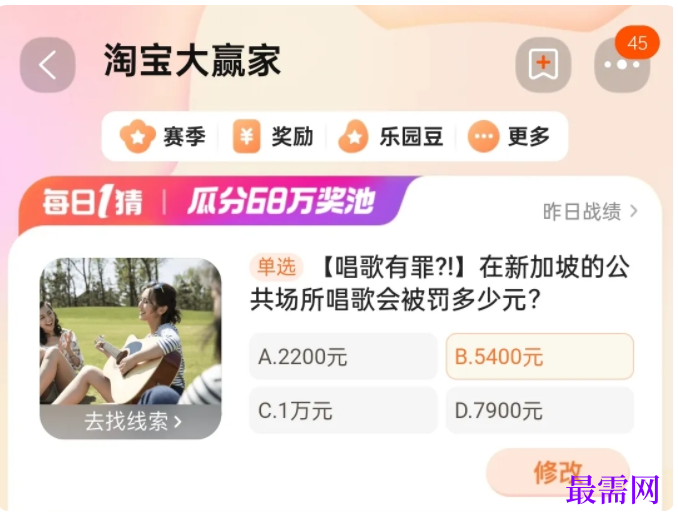The height and width of the screenshot is (521, 678).
Task: Select answer C.1万元
Action: (x=343, y=410)
